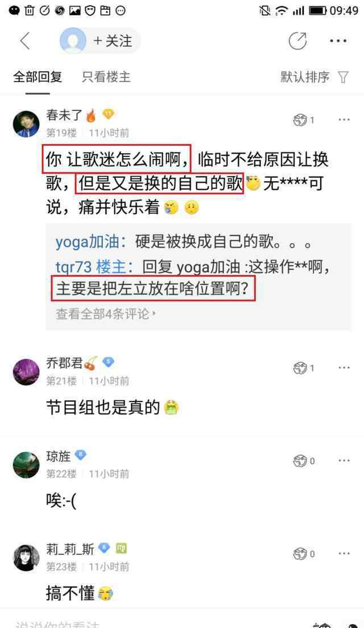The width and height of the screenshot is (364, 628).
Task: Open more options for 春未了's comment
Action: [344, 120]
